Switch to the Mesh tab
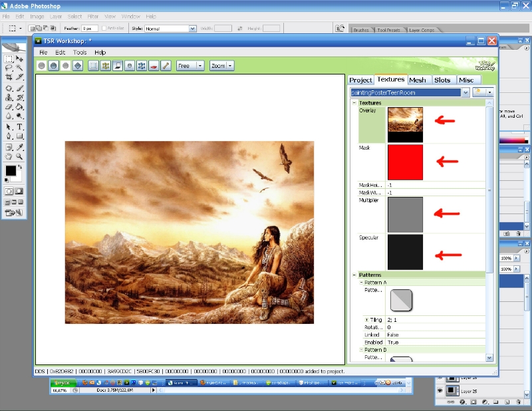 click(x=418, y=80)
